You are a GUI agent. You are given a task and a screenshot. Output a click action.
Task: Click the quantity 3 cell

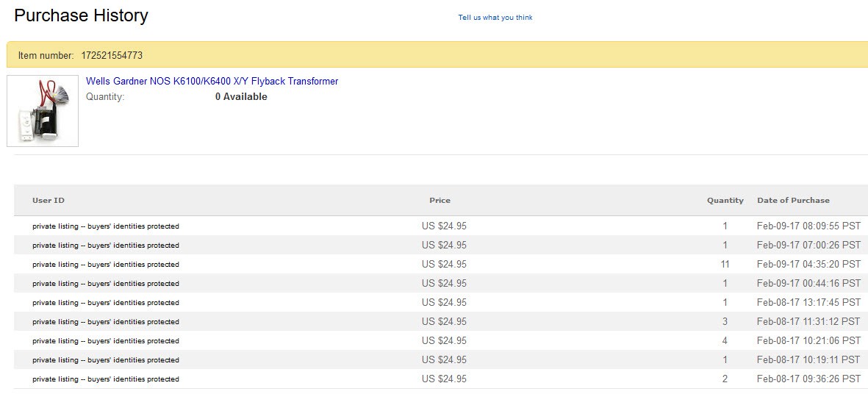tap(725, 322)
